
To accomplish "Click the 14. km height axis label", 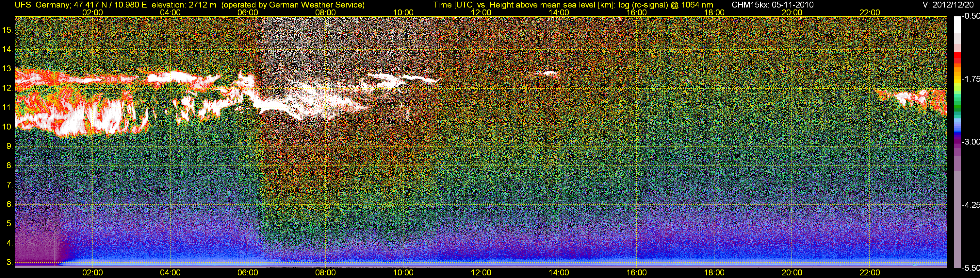I will (x=8, y=49).
